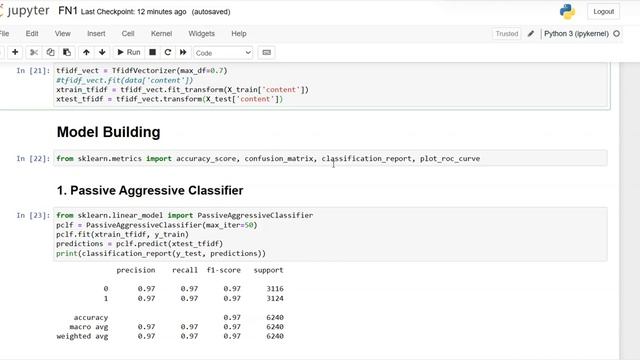Click the In [21] prompt label

pyautogui.click(x=33, y=71)
